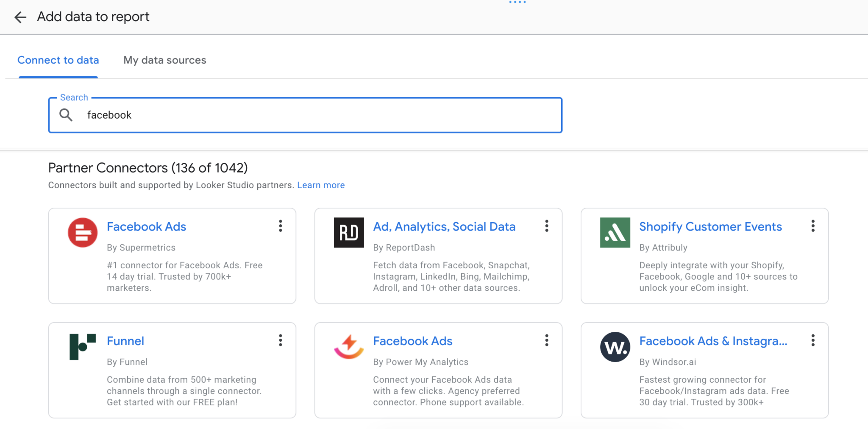Click the Power My Analytics logo icon
868x429 pixels.
[348, 347]
